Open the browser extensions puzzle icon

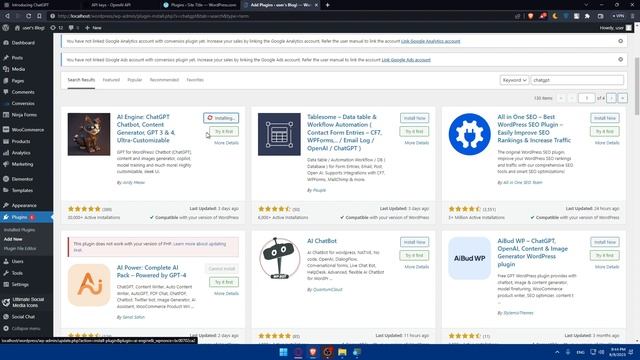[x=587, y=16]
